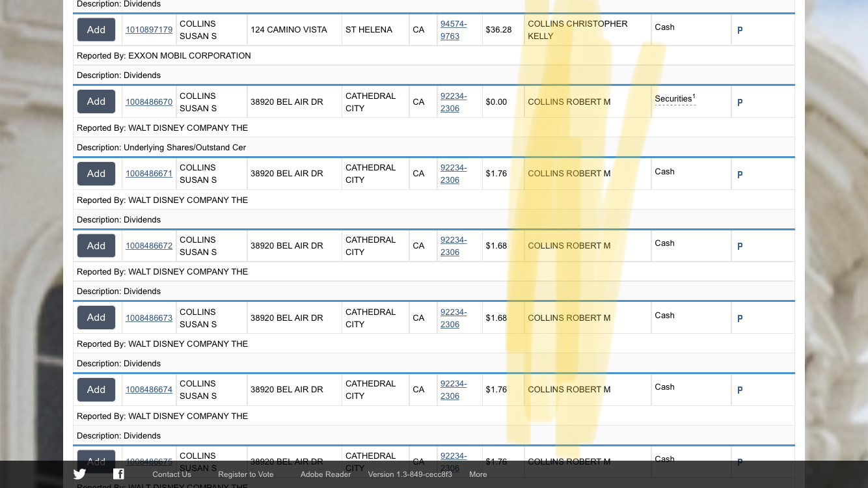Screen dimensions: 868x488
Task: Follow zip 92234-2306 in row 1008486670
Action: pyautogui.click(x=454, y=102)
